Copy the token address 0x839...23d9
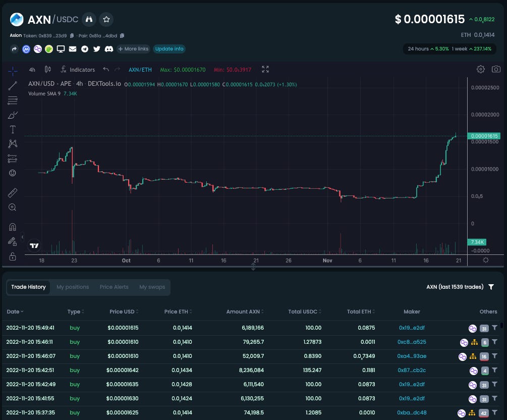 72,36
